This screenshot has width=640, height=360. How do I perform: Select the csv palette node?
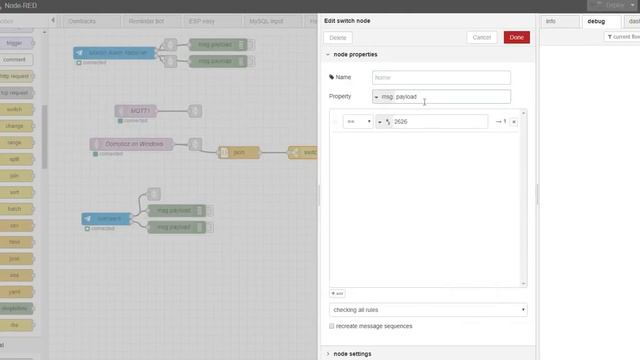(16, 225)
